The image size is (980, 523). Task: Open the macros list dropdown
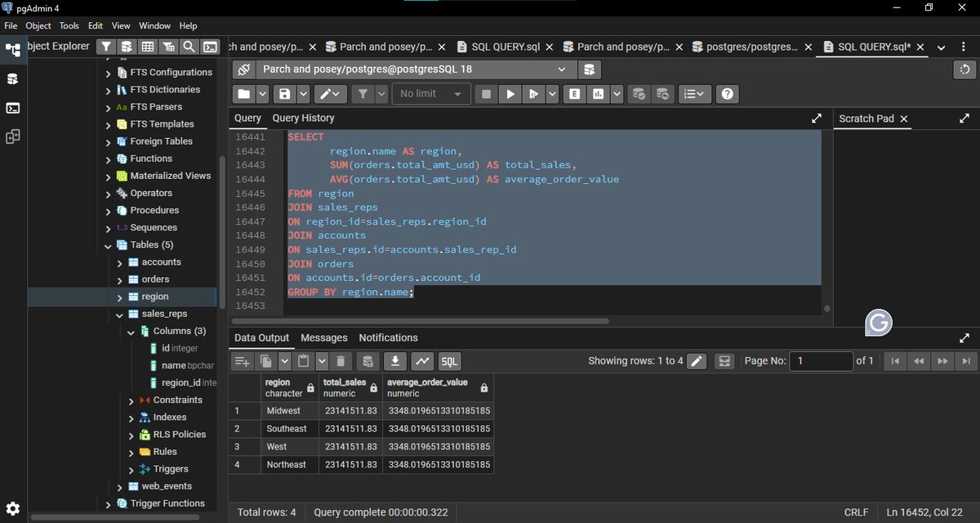pyautogui.click(x=693, y=94)
